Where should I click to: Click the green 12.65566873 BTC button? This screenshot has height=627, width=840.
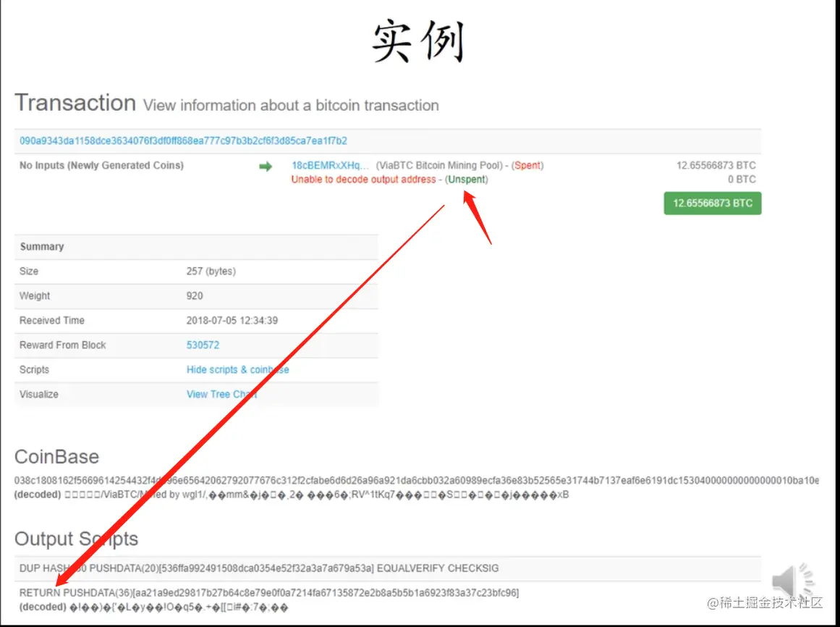(x=712, y=203)
